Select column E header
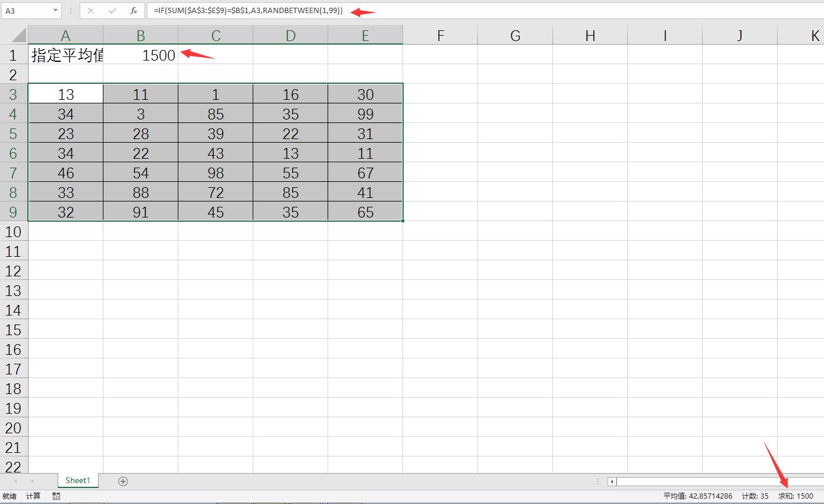The height and width of the screenshot is (504, 824). click(365, 35)
